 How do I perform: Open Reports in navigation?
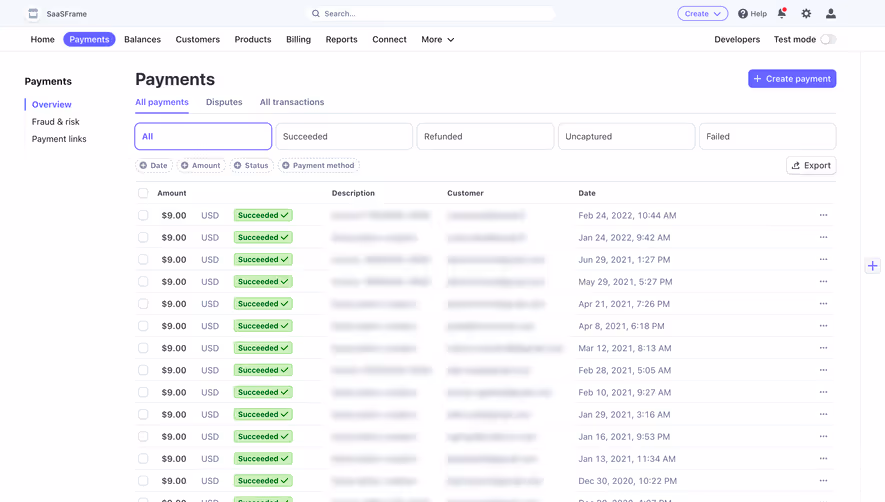point(341,40)
